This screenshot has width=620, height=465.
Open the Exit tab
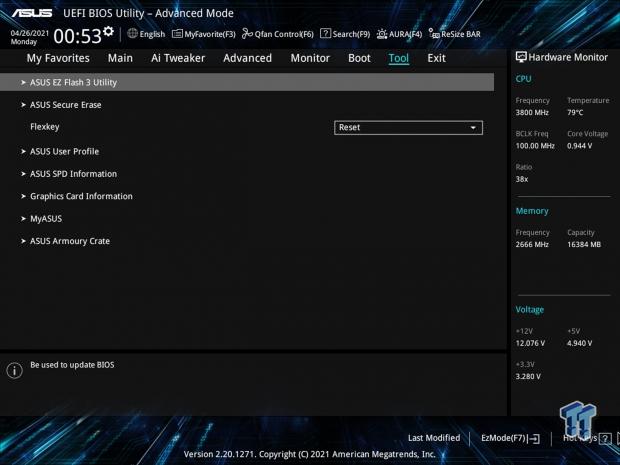[x=437, y=58]
